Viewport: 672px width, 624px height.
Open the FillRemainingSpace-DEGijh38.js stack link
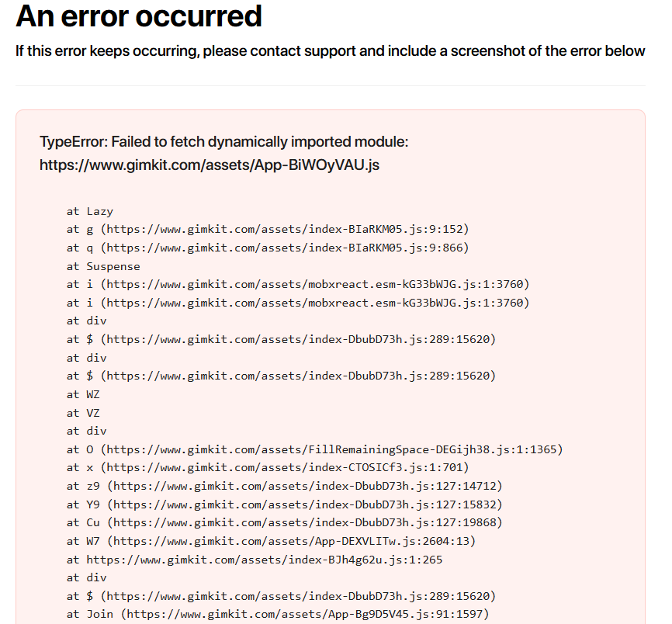334,449
